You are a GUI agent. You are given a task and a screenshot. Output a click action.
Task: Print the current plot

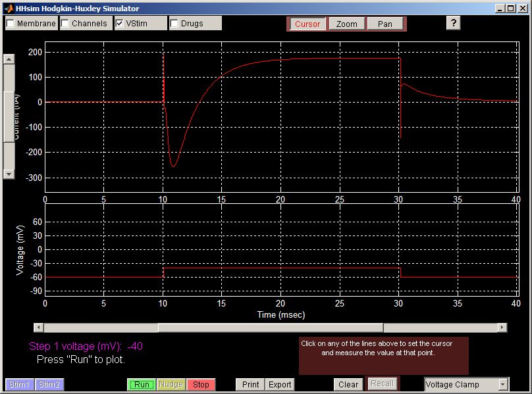pos(250,385)
